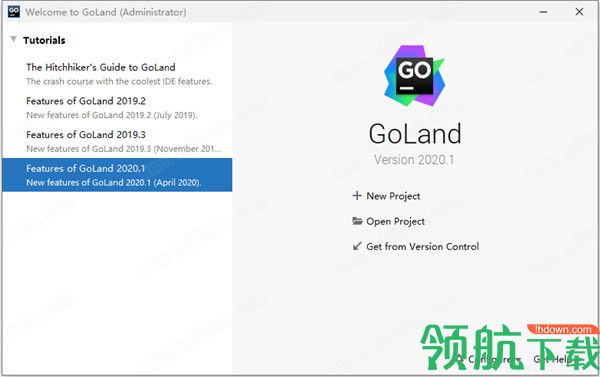Image resolution: width=600 pixels, height=377 pixels.
Task: Click the Tutorials heading
Action: point(44,40)
